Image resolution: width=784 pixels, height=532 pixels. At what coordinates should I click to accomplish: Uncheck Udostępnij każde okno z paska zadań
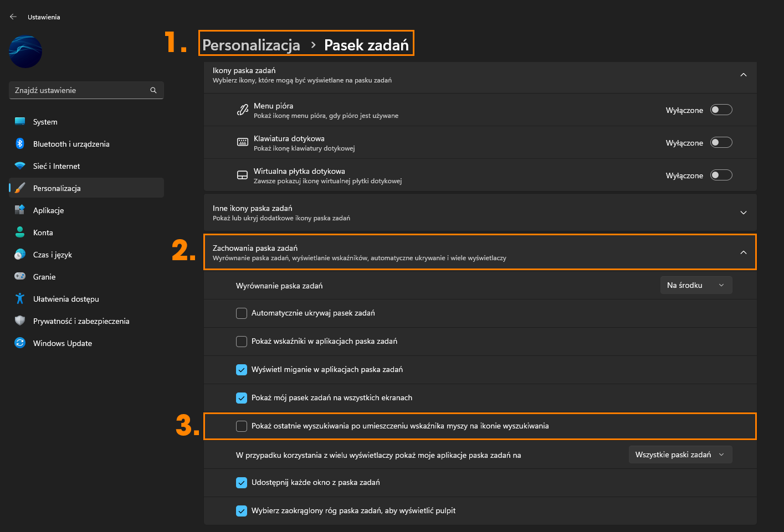coord(242,483)
